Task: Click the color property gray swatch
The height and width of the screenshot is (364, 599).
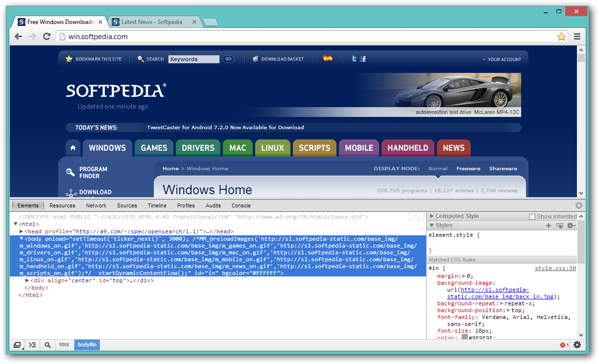Action: tap(465, 338)
